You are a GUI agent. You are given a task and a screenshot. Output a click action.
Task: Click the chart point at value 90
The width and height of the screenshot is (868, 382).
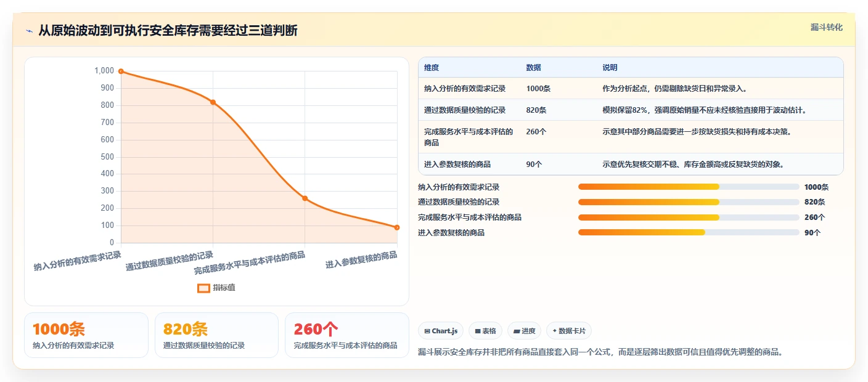(397, 227)
